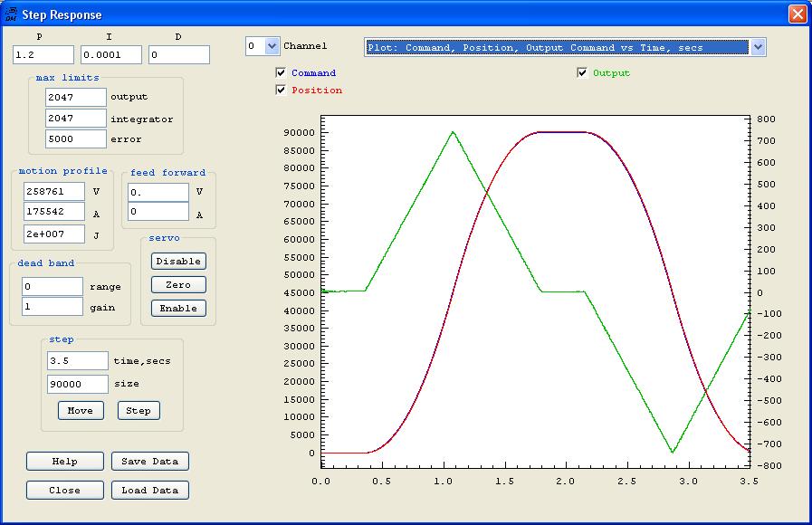Toggle the Command plot checkbox
The image size is (812, 525).
click(282, 72)
